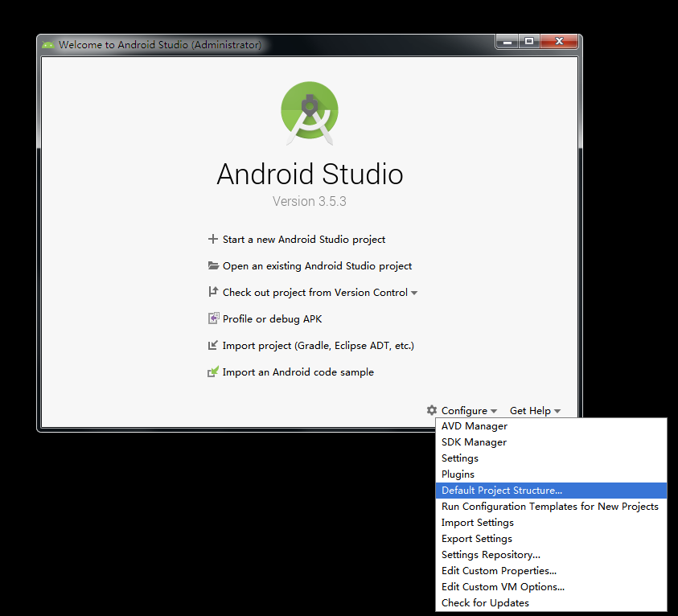Click the Android Studio title heading
The image size is (678, 616).
pos(310,175)
